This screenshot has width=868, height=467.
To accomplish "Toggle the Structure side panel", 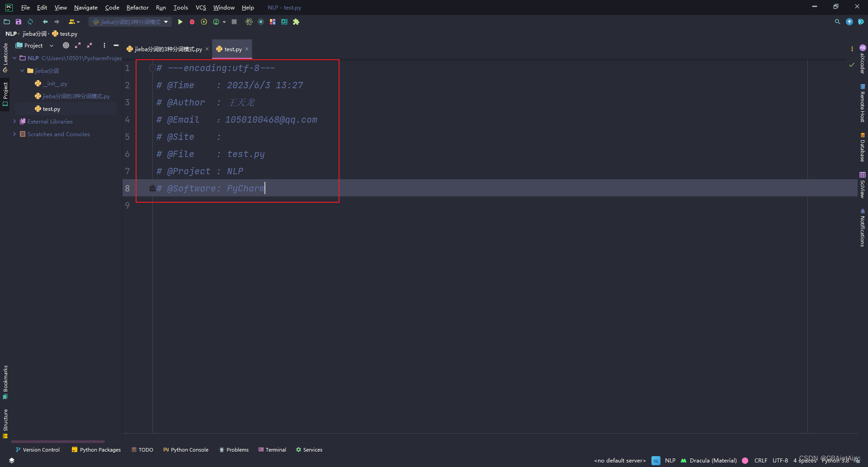I will tap(5, 424).
